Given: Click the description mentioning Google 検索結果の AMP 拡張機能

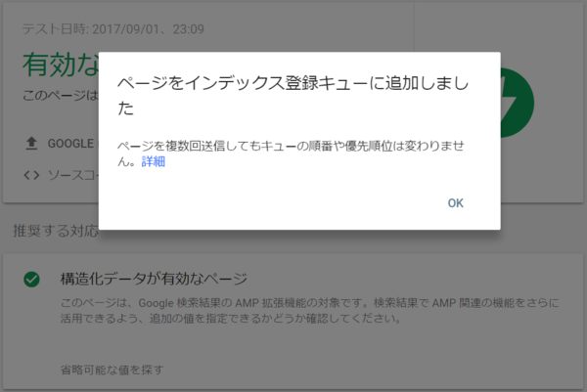Looking at the screenshot, I should click(309, 311).
